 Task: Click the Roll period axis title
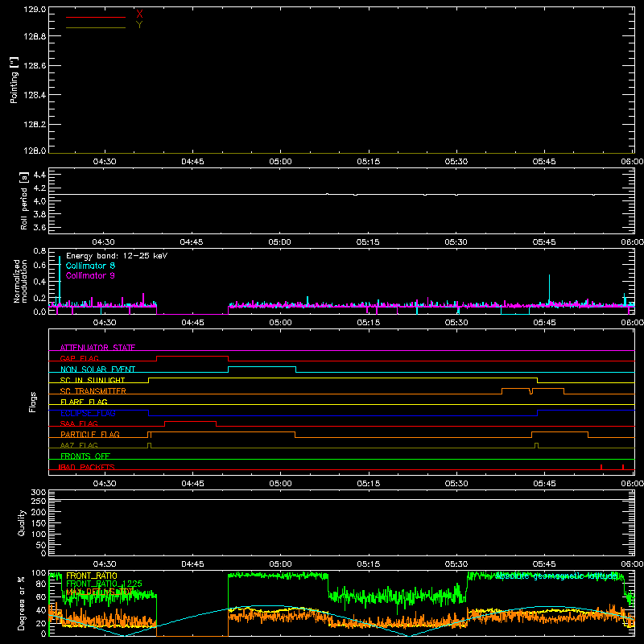(24, 200)
